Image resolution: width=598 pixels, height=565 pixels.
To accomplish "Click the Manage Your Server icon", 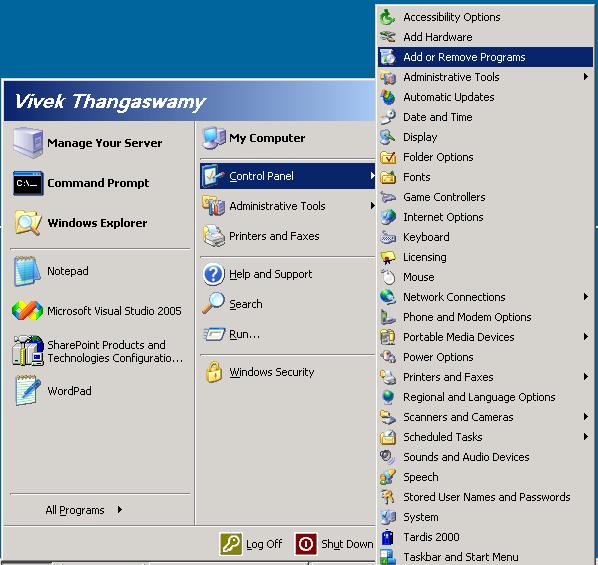I will 28,143.
